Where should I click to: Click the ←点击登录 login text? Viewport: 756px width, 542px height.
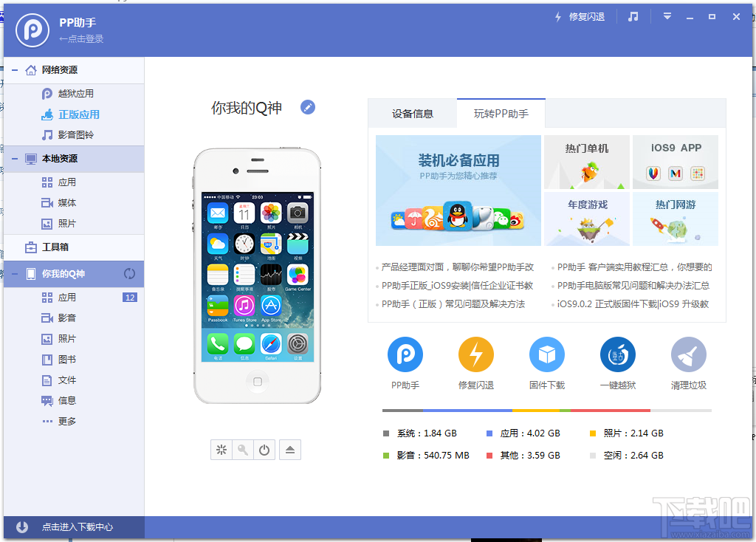(81, 39)
